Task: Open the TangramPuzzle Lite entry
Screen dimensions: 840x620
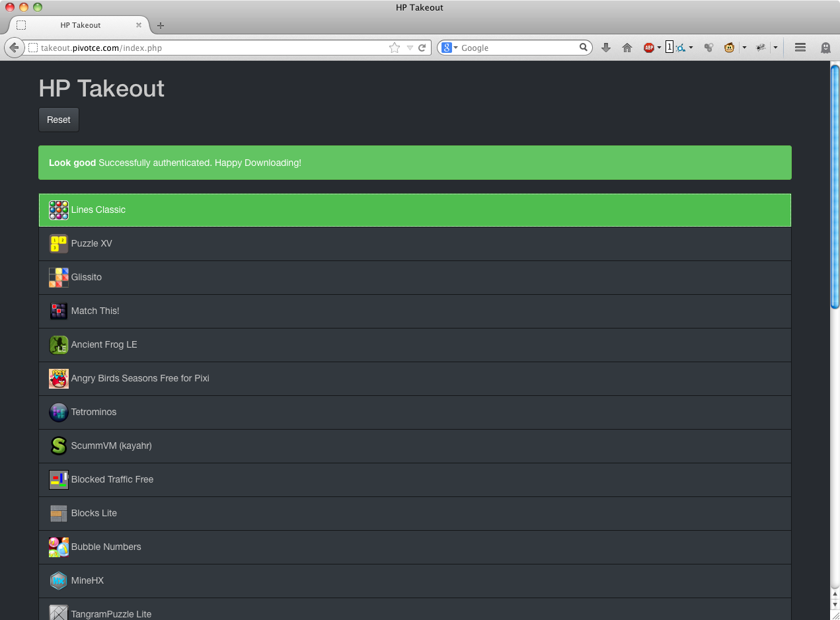Action: 415,609
